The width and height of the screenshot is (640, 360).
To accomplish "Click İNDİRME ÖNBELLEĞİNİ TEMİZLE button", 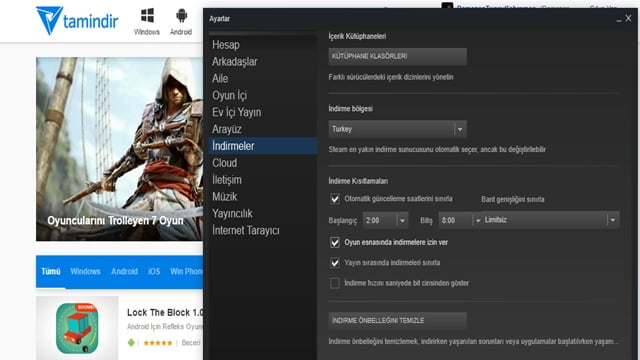I will [x=398, y=320].
